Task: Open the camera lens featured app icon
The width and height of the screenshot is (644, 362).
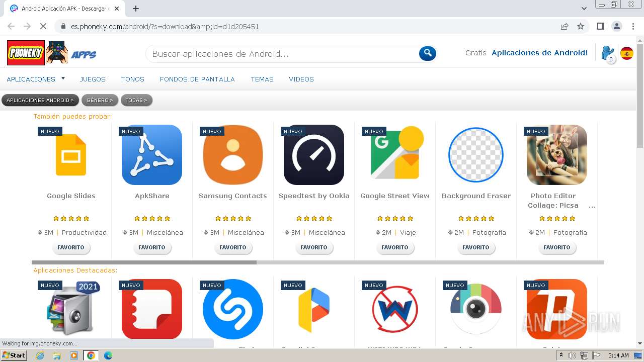Action: pyautogui.click(x=476, y=309)
